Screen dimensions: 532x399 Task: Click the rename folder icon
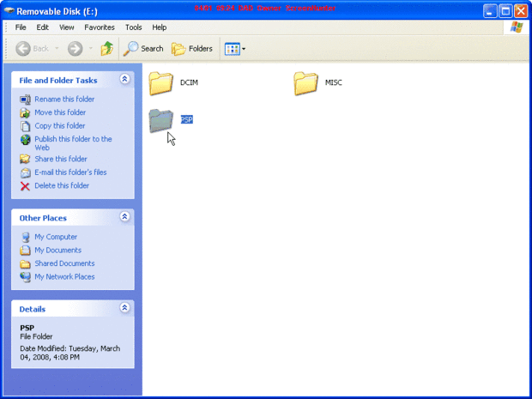25,100
